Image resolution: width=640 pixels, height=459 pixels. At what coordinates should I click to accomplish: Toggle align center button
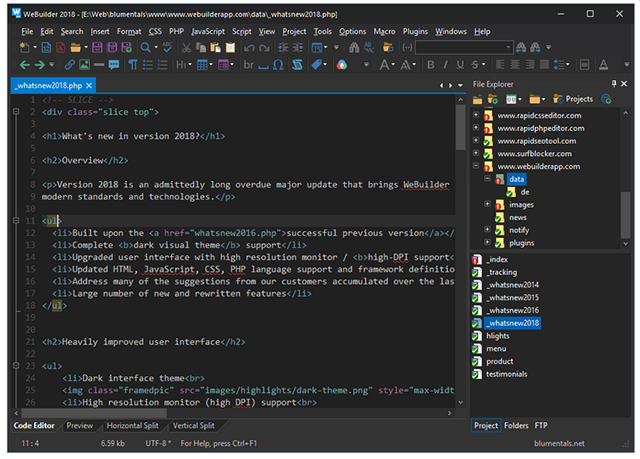click(x=515, y=64)
